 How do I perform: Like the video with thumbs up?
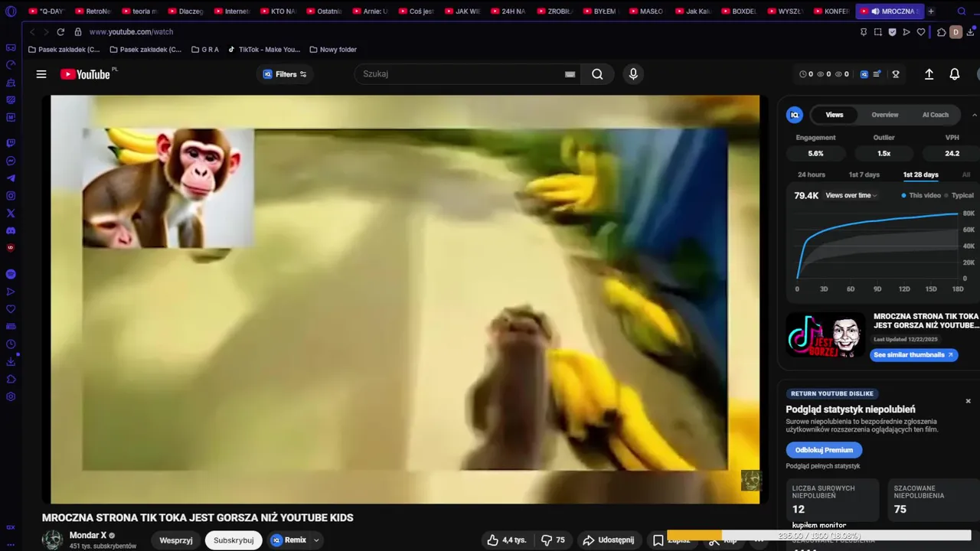click(x=507, y=540)
